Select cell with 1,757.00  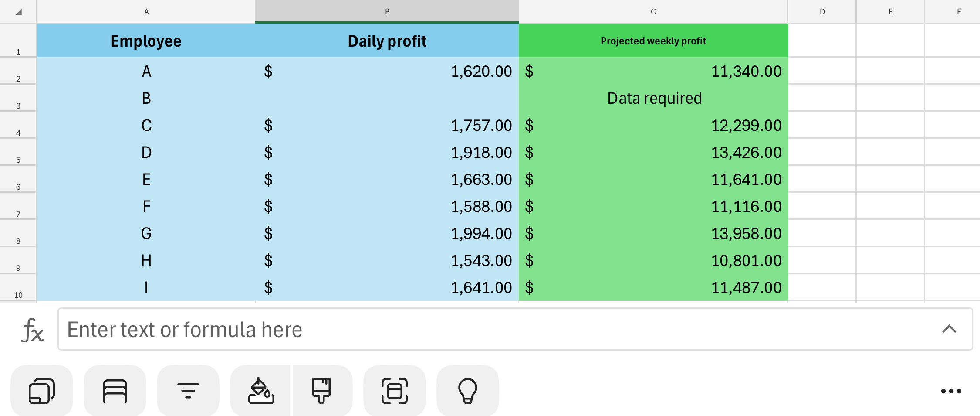click(387, 125)
